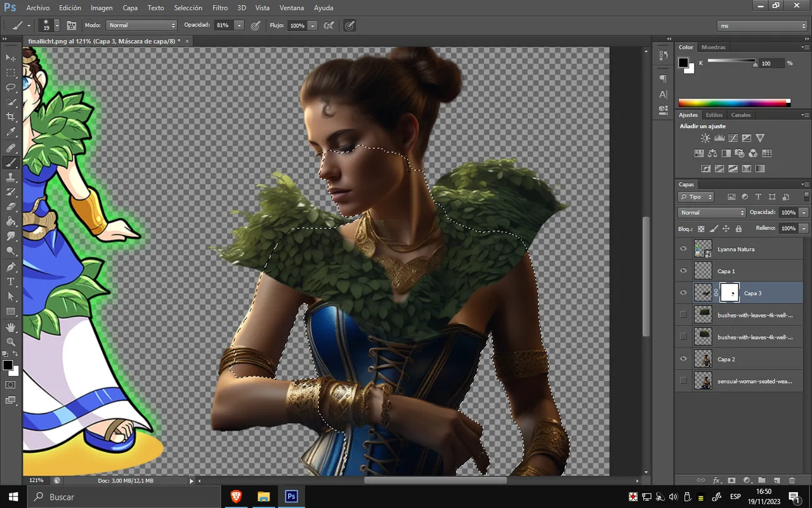Select the Spot Healing Brush tool

pos(11,148)
